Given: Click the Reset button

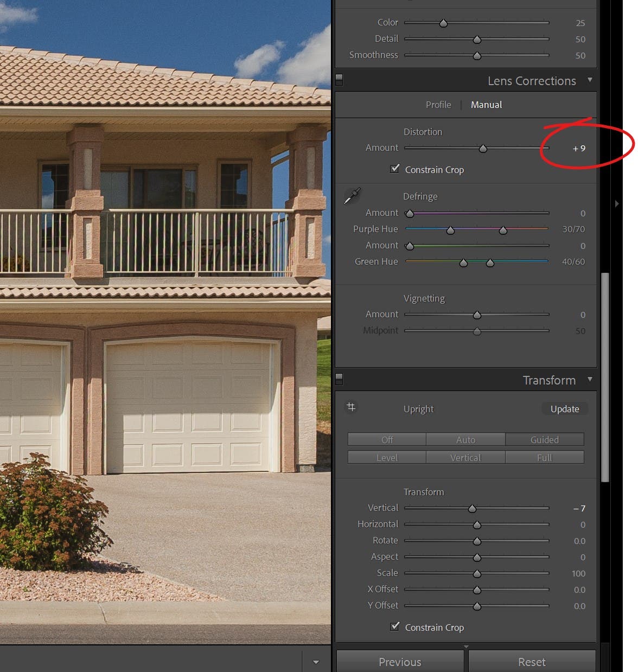Looking at the screenshot, I should (531, 662).
